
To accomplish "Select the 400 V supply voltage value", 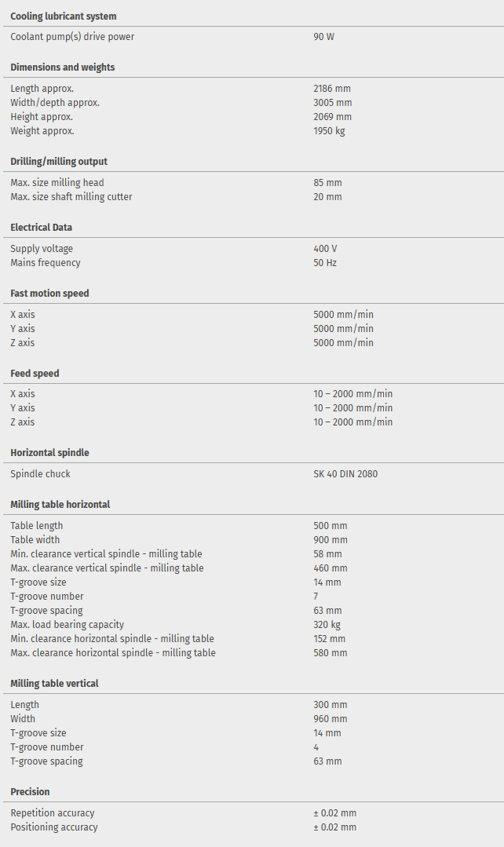I will point(325,249).
